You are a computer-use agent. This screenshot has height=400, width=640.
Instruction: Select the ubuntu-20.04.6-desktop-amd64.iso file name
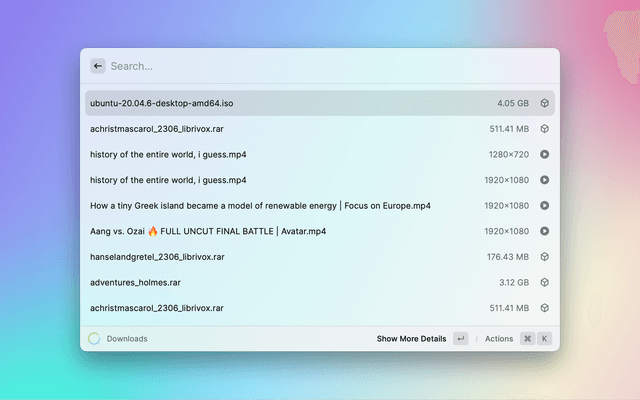(162, 103)
